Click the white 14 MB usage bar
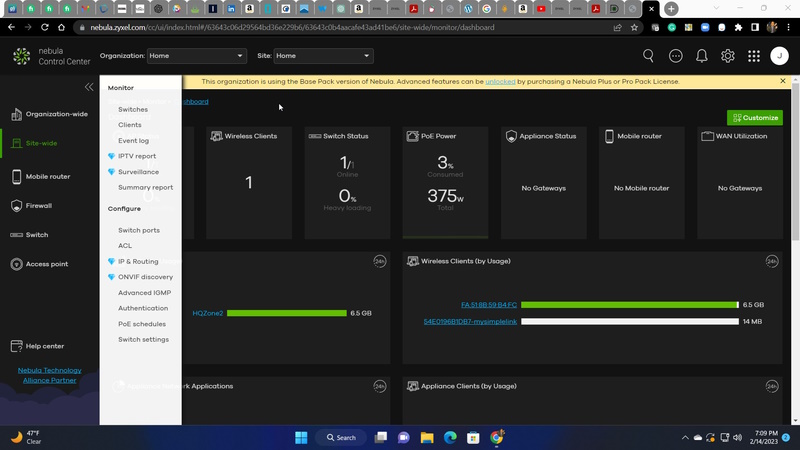 (x=630, y=321)
